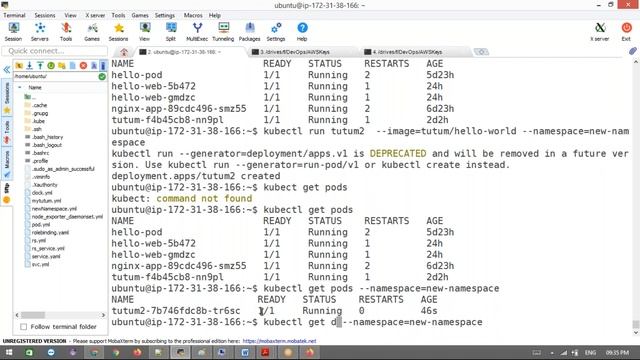This screenshot has height=360, width=640.
Task: Open the View menu
Action: 70,15
